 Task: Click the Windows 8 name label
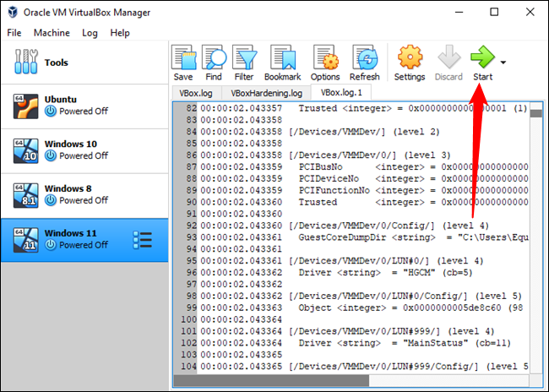(68, 188)
